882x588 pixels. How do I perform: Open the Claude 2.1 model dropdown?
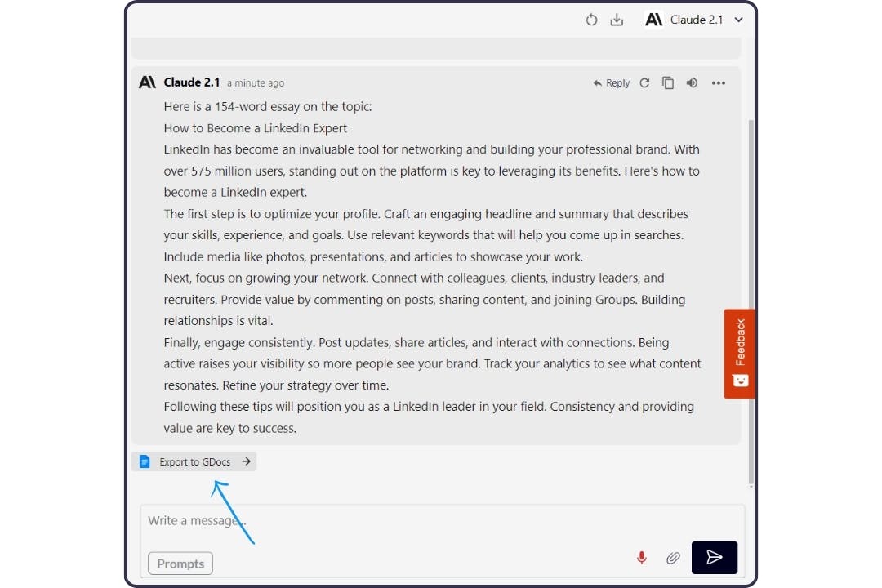(x=694, y=20)
